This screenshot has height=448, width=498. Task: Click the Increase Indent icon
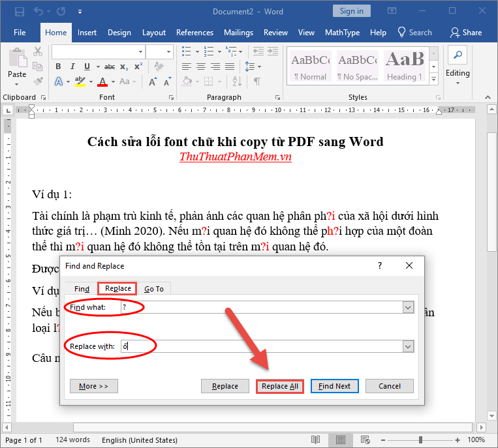pos(273,51)
